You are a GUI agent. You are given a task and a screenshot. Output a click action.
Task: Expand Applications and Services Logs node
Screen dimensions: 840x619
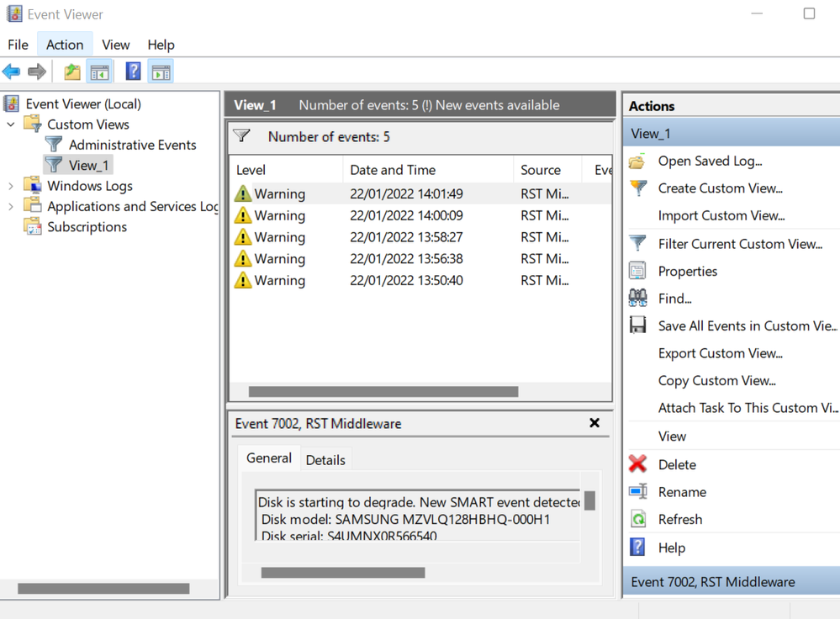click(x=11, y=206)
